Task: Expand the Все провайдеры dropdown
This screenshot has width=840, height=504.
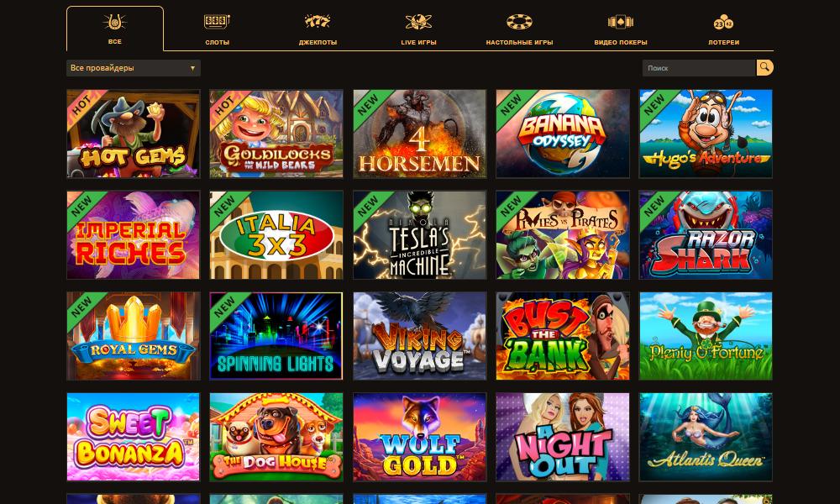Action: (x=134, y=68)
